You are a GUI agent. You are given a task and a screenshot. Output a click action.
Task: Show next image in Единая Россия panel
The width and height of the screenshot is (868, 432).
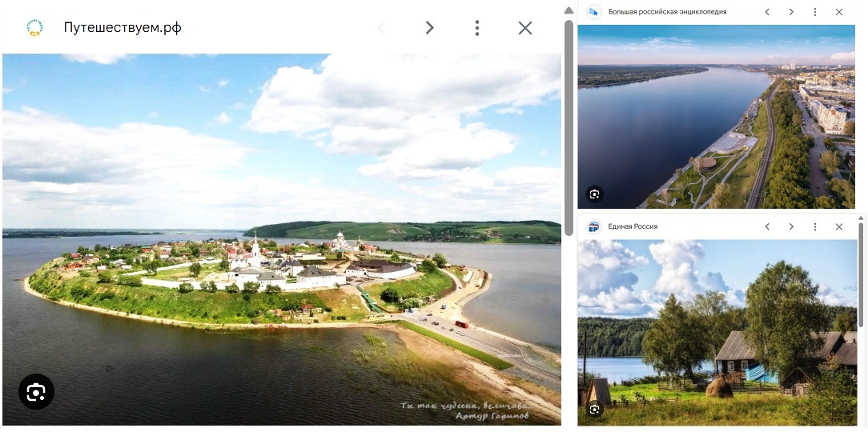tap(791, 226)
